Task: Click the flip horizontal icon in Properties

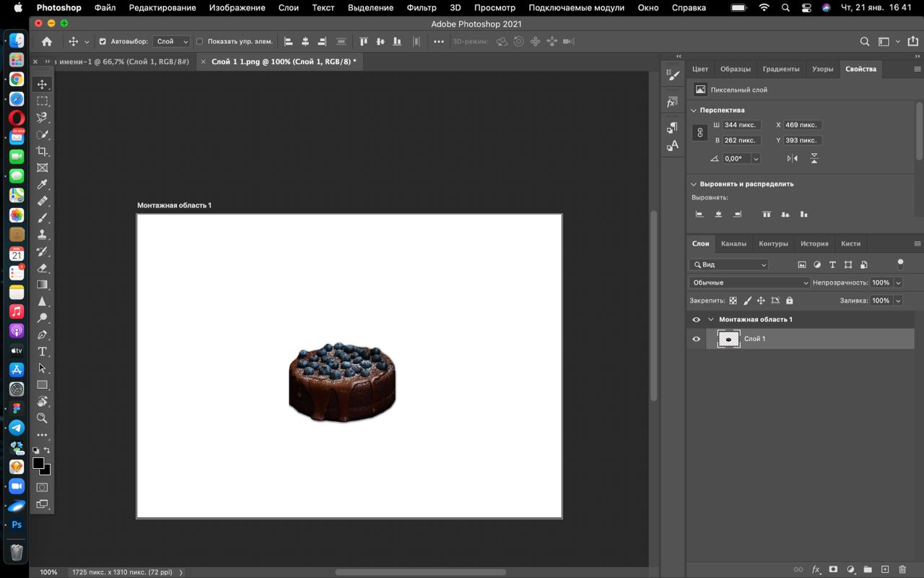Action: pos(793,158)
